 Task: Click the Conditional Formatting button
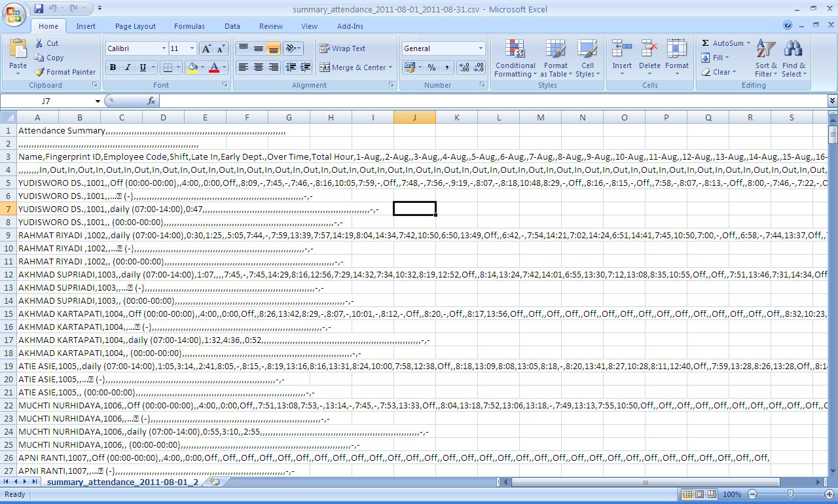point(515,58)
